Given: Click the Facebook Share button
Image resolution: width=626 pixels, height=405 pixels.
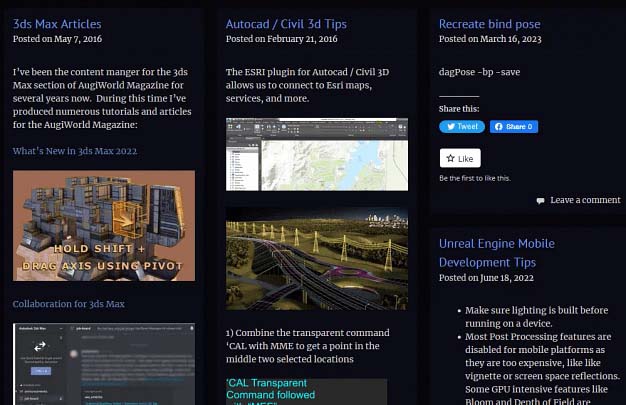Looking at the screenshot, I should pyautogui.click(x=514, y=127).
